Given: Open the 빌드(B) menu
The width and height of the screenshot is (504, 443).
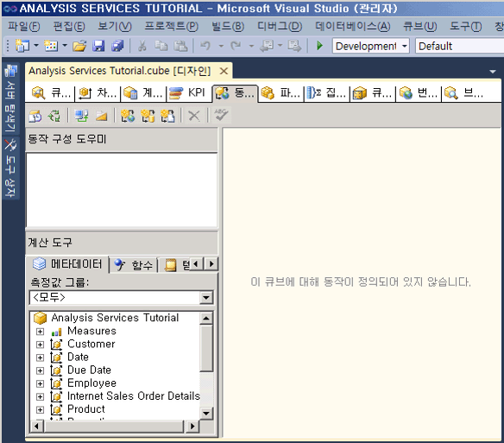Looking at the screenshot, I should tap(228, 27).
